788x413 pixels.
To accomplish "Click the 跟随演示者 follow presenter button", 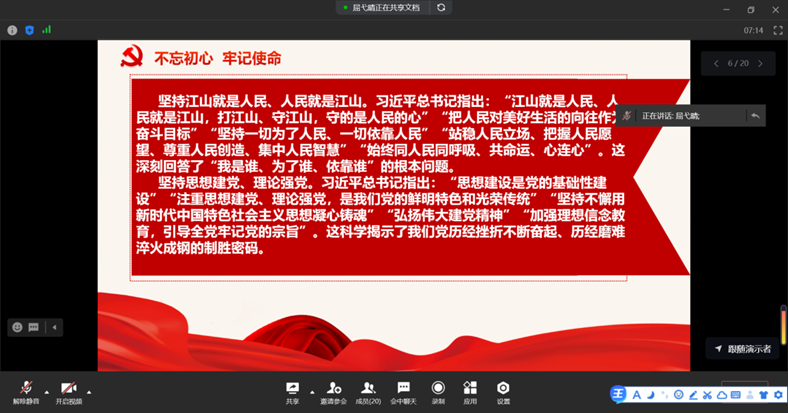I will [x=742, y=348].
